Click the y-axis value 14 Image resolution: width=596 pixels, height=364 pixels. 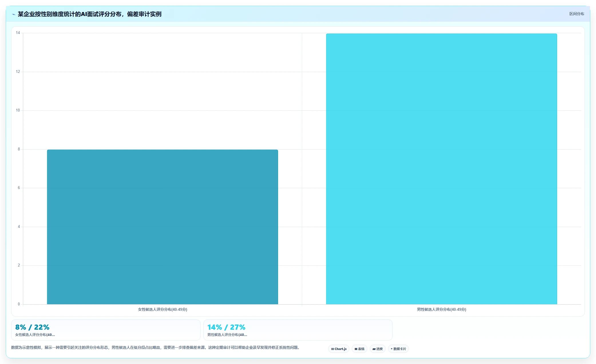(18, 33)
